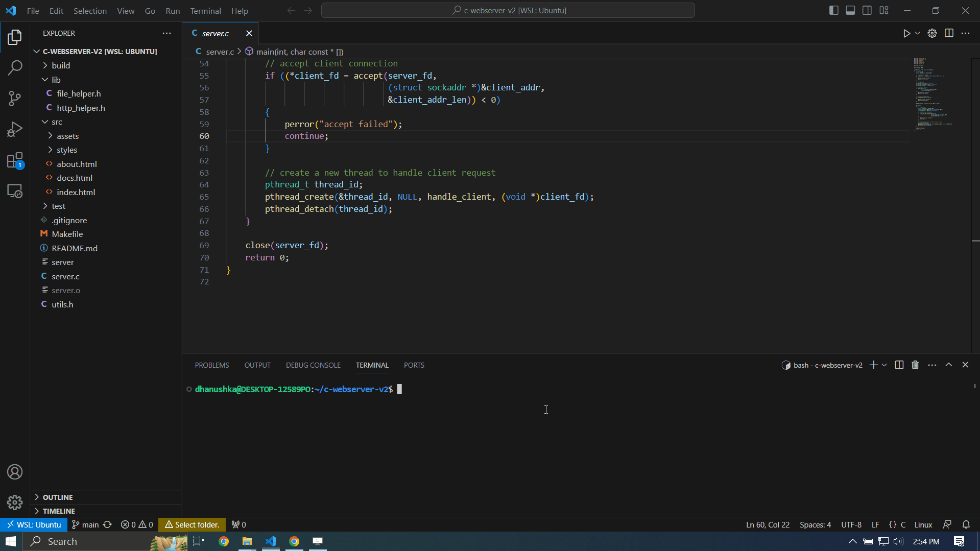Screen dimensions: 980x551
Task: Click Select folder. warning in status bar
Action: 192,524
